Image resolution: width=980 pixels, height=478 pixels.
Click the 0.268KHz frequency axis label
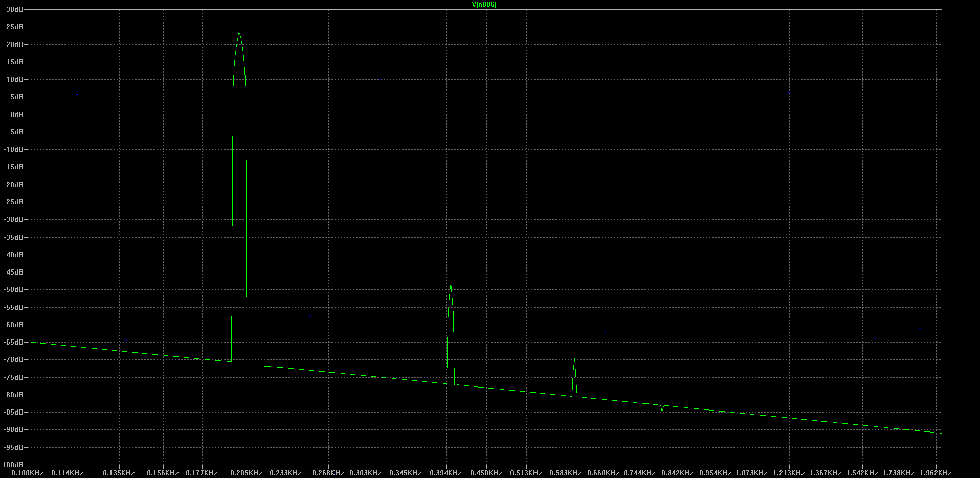coord(328,473)
